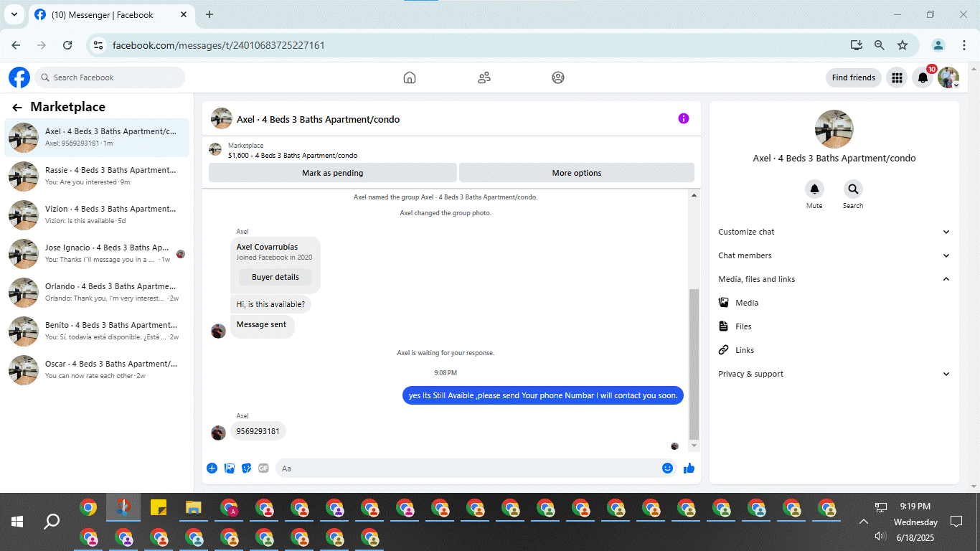Click the 9569293181 message bubble

coord(258,431)
